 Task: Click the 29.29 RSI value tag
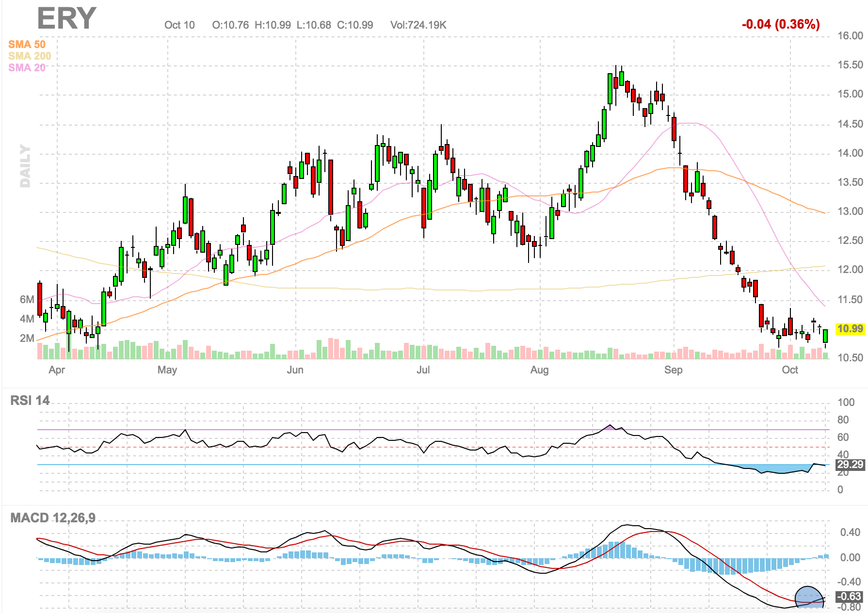coord(850,465)
